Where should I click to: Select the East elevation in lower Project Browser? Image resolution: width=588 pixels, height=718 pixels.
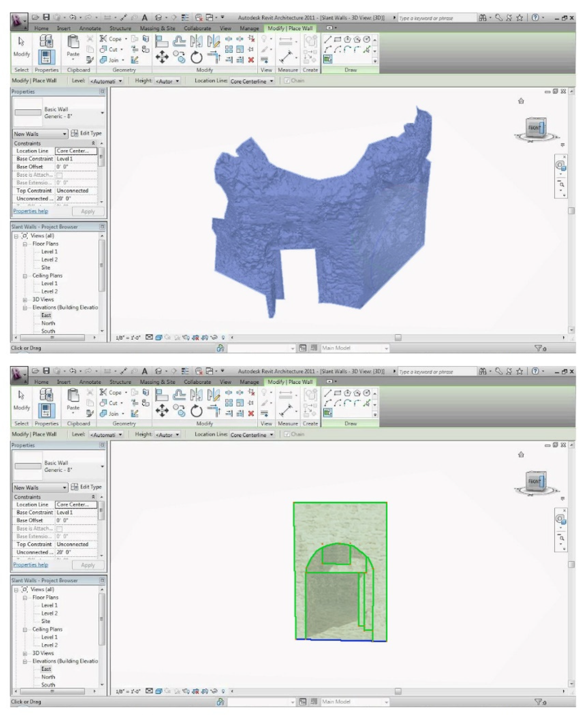click(x=46, y=669)
